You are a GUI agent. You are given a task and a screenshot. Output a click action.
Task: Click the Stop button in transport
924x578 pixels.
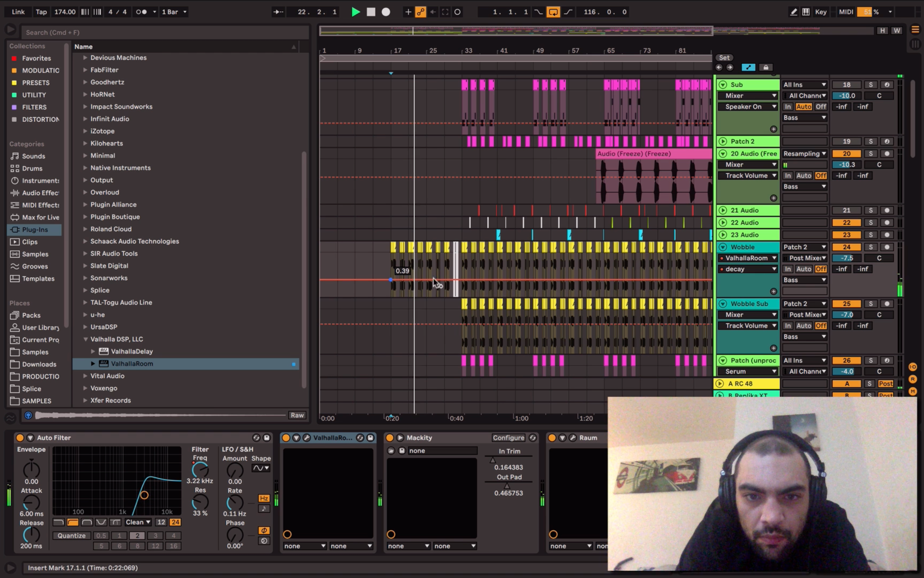pyautogui.click(x=371, y=12)
